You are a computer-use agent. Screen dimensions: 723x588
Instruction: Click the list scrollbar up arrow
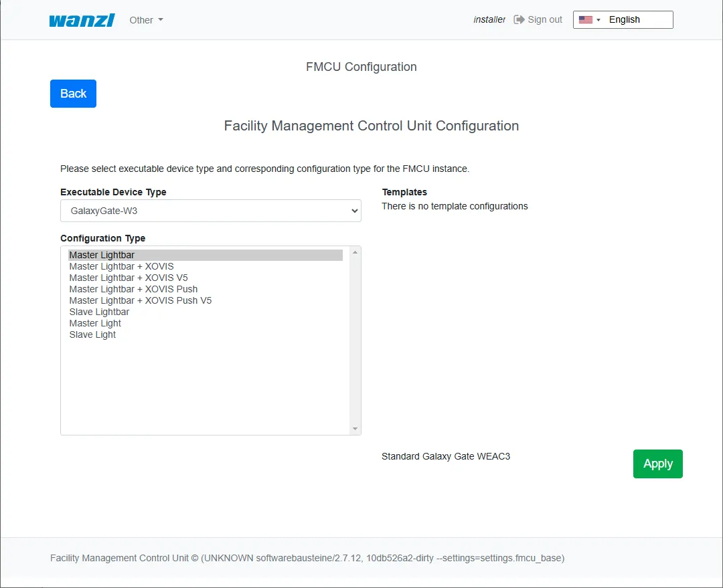355,252
